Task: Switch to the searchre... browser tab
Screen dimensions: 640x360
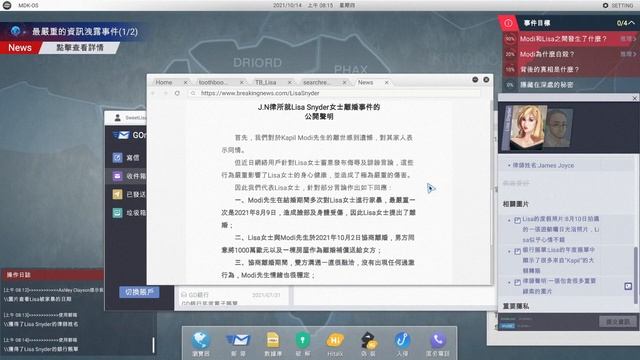Action: tap(316, 82)
